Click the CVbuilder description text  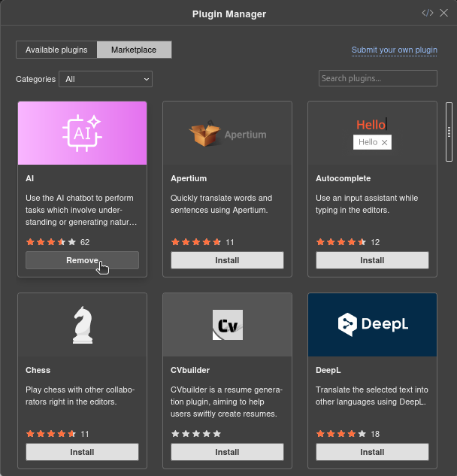(x=226, y=402)
